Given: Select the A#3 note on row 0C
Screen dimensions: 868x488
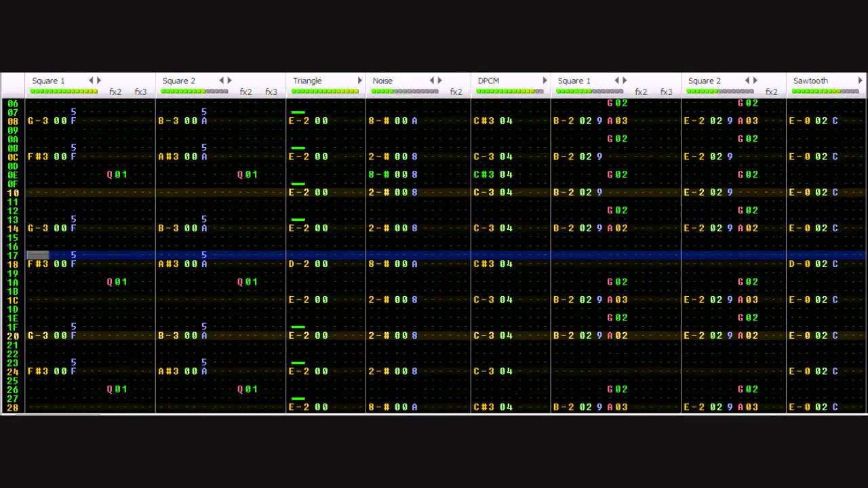Looking at the screenshot, I should 168,157.
